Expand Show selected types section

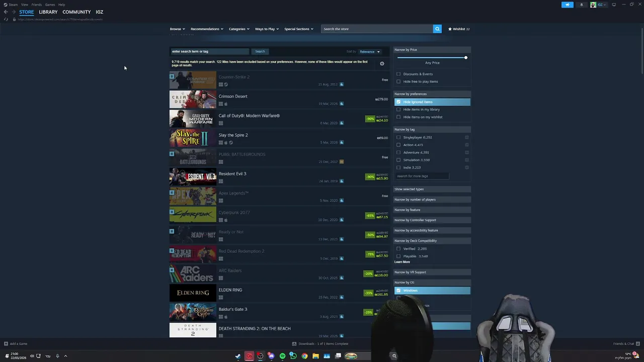point(432,189)
